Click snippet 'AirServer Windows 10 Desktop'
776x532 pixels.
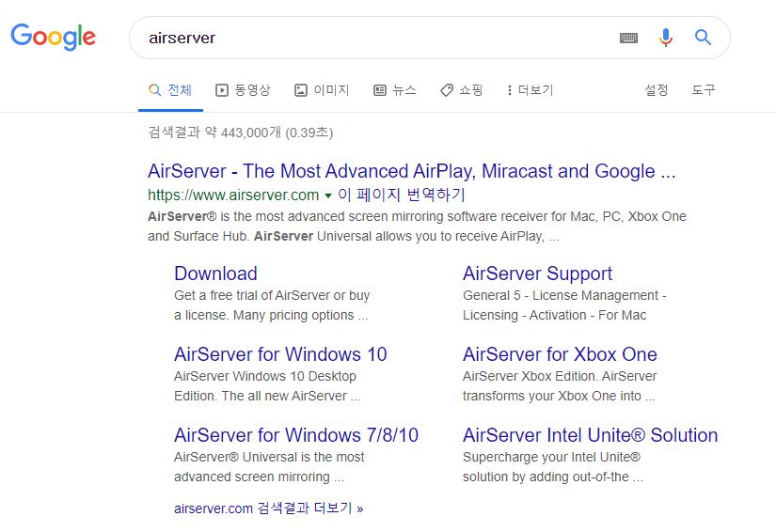(264, 376)
